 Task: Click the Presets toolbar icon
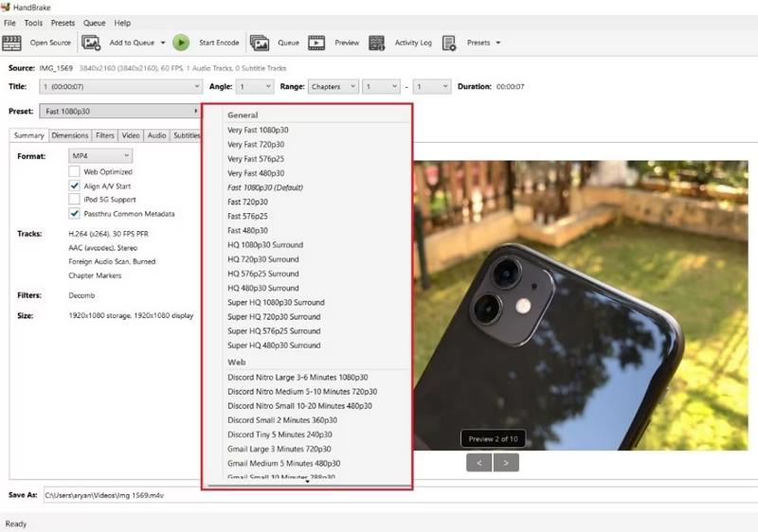pyautogui.click(x=449, y=43)
